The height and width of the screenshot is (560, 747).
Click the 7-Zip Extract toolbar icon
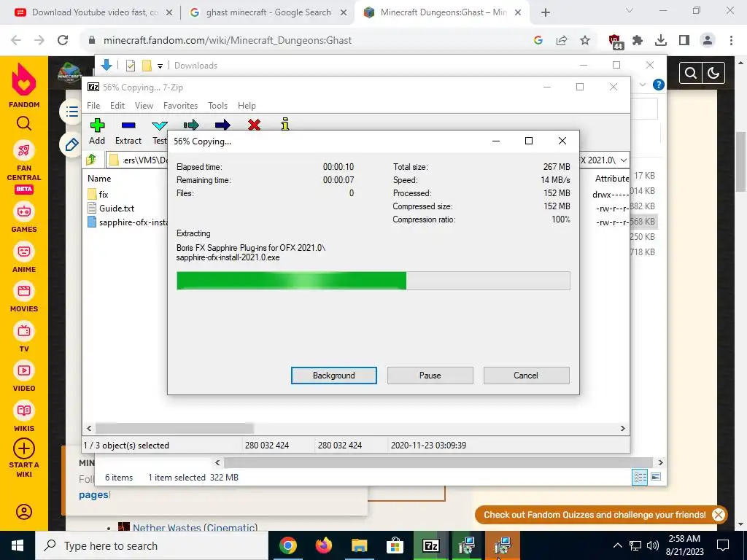[128, 125]
